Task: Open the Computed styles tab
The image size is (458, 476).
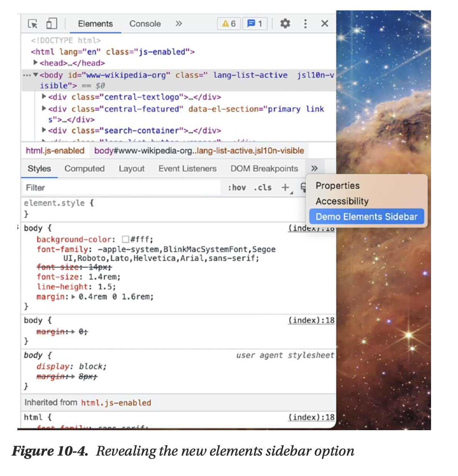Action: pyautogui.click(x=84, y=169)
